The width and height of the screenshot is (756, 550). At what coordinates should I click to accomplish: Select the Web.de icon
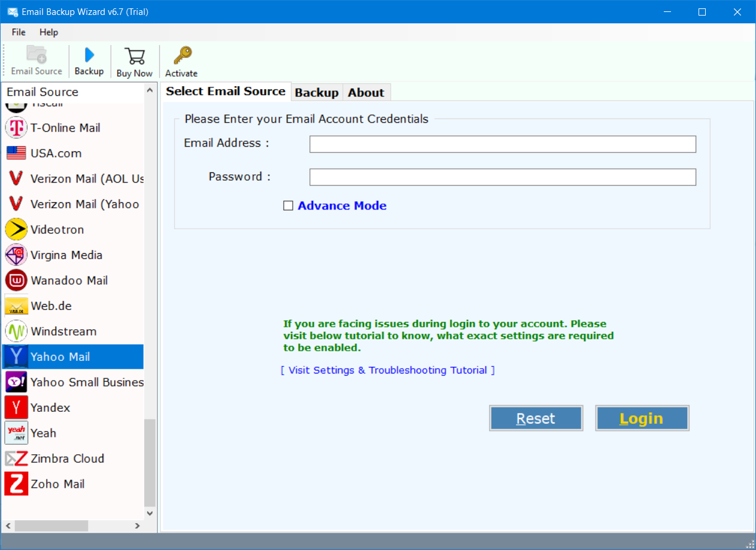click(16, 306)
